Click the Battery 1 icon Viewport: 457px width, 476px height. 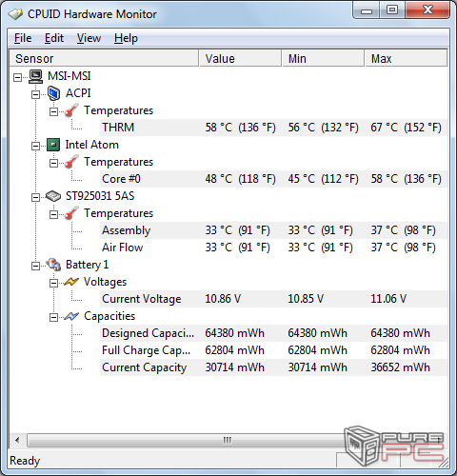tap(53, 265)
